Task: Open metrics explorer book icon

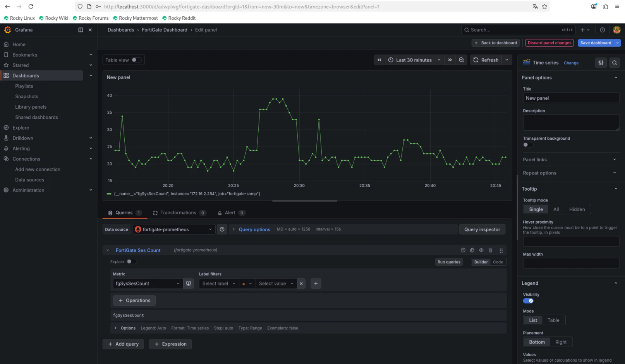Action: pos(189,284)
